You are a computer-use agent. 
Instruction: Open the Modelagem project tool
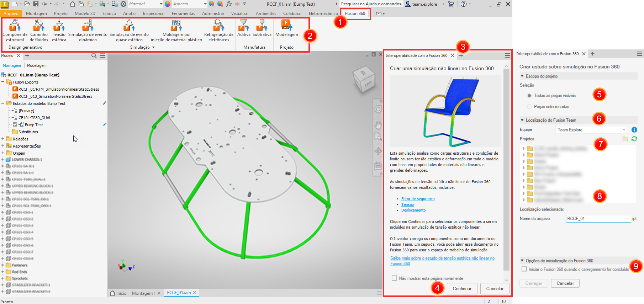coord(287,28)
